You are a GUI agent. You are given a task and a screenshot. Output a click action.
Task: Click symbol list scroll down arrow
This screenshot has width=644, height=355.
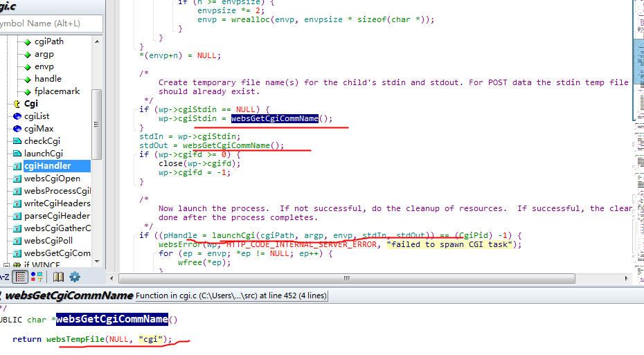[x=97, y=262]
